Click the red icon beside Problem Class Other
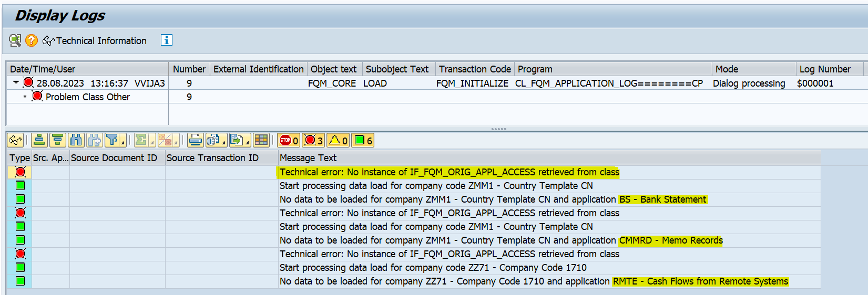 37,96
